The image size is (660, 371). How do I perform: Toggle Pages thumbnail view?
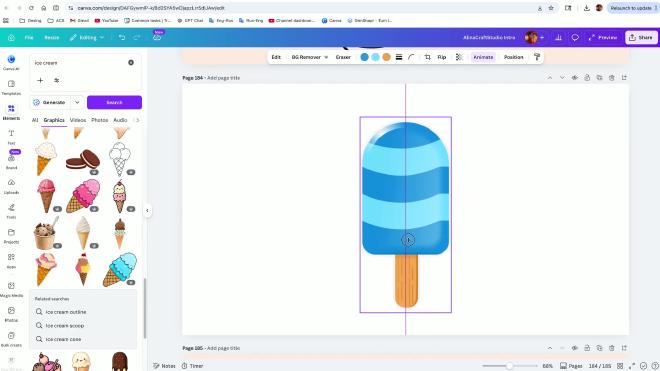click(x=571, y=366)
